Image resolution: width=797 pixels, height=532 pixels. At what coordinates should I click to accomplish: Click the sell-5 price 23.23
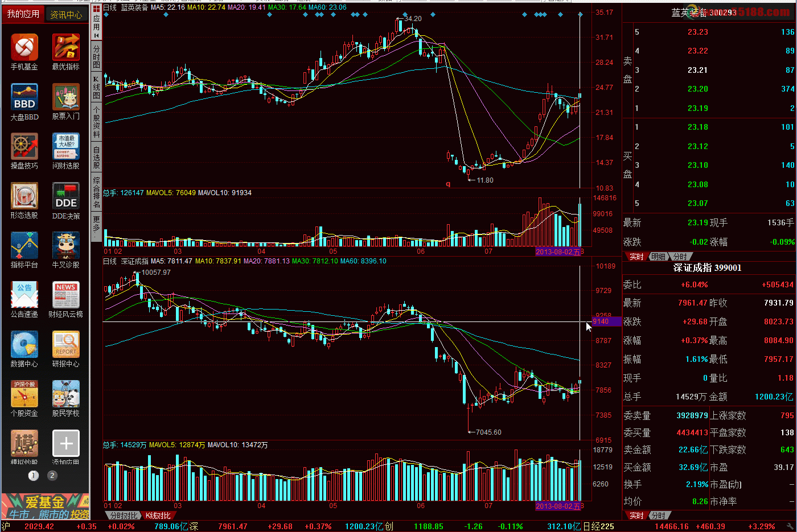pos(697,32)
